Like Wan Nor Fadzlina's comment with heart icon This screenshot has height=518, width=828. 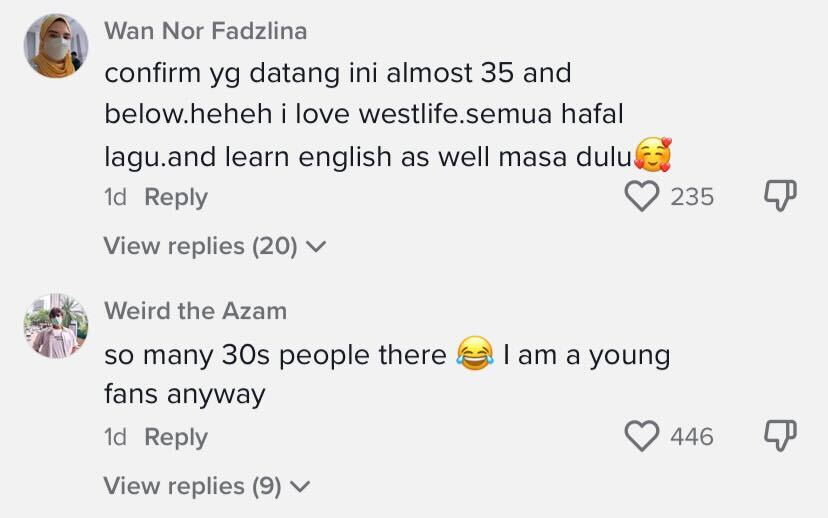(x=643, y=196)
